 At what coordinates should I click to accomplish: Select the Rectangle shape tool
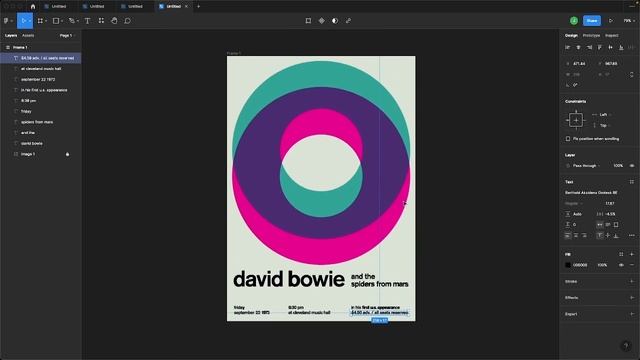click(x=56, y=21)
